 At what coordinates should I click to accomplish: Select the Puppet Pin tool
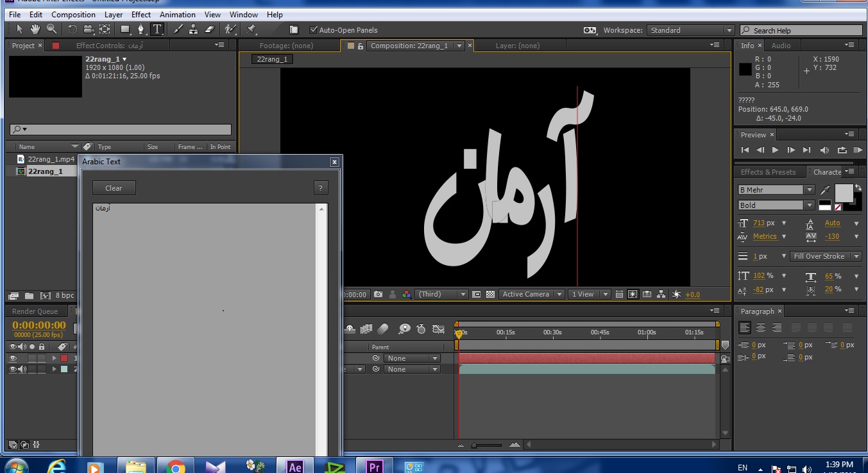tap(251, 30)
